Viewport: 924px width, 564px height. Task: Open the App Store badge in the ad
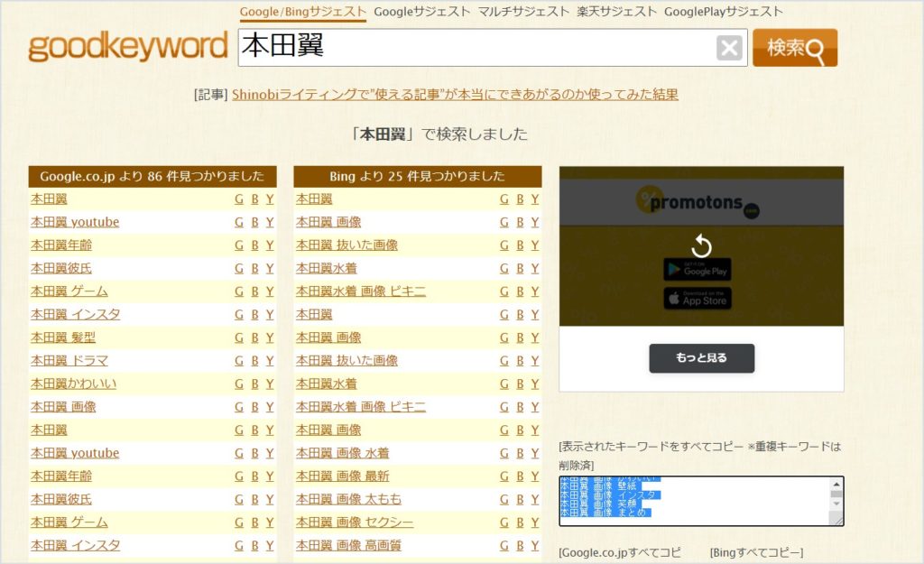(x=698, y=299)
